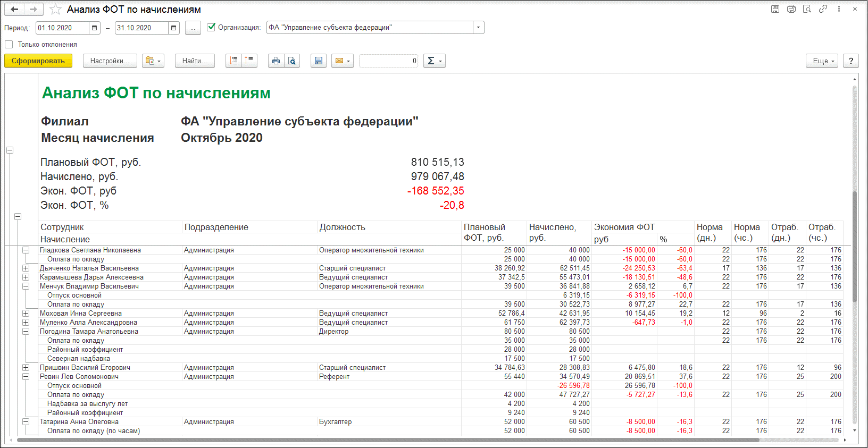Collapse Ревин Лев Соломонович row

coord(26,376)
